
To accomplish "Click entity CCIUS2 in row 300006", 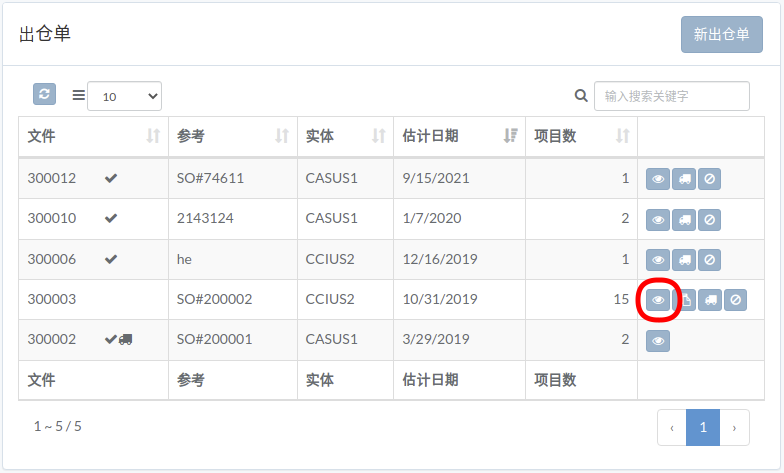I will [330, 260].
